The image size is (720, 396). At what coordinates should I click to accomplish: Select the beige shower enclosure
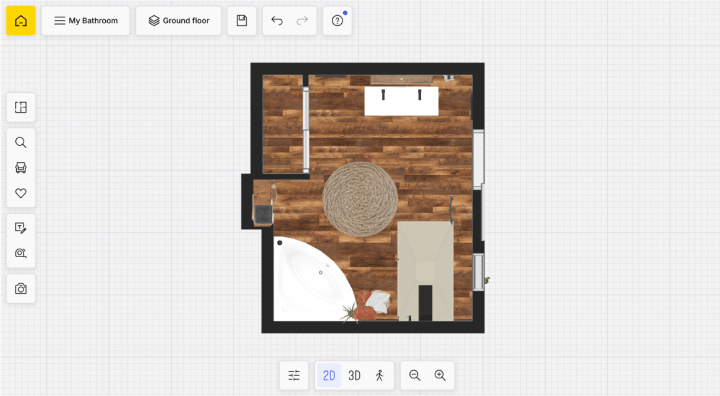[425, 271]
